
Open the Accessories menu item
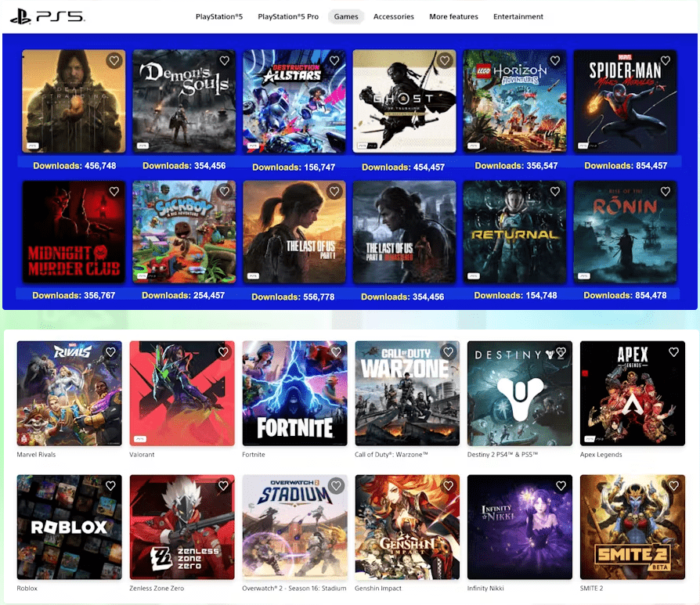click(393, 16)
